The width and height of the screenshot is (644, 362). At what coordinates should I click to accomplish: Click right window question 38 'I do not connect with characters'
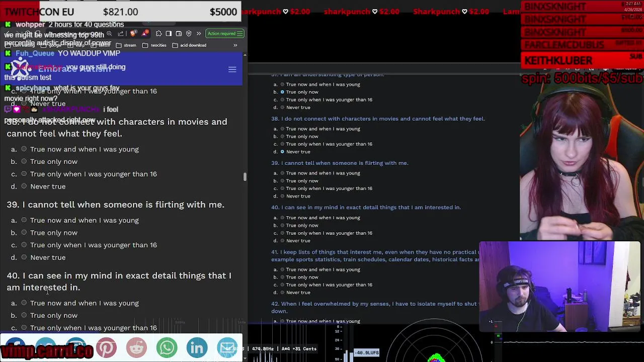(x=325, y=119)
